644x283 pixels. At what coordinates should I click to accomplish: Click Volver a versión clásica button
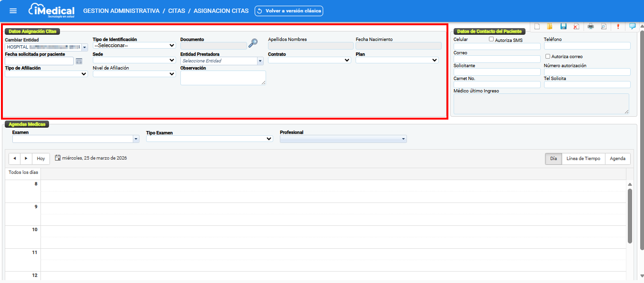pyautogui.click(x=289, y=11)
